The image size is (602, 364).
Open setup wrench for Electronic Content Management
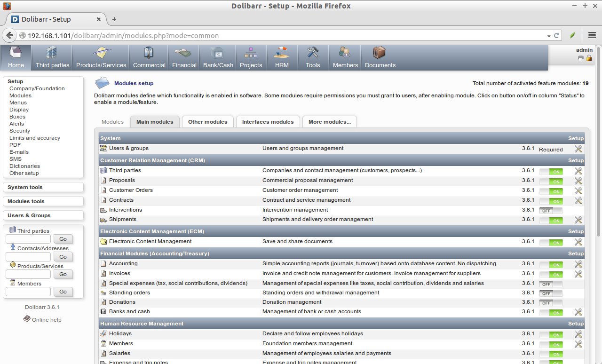578,242
